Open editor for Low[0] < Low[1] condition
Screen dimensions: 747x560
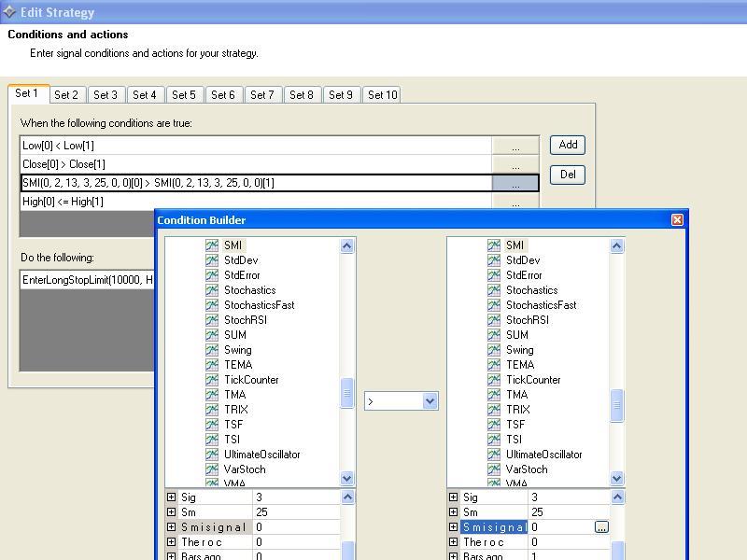click(x=515, y=146)
